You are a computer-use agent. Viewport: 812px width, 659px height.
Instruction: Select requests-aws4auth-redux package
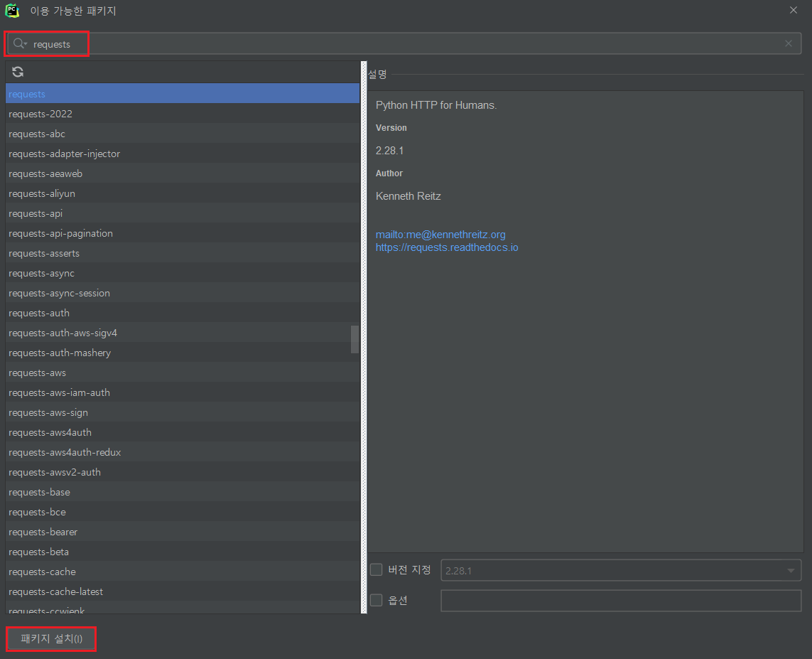tap(183, 452)
